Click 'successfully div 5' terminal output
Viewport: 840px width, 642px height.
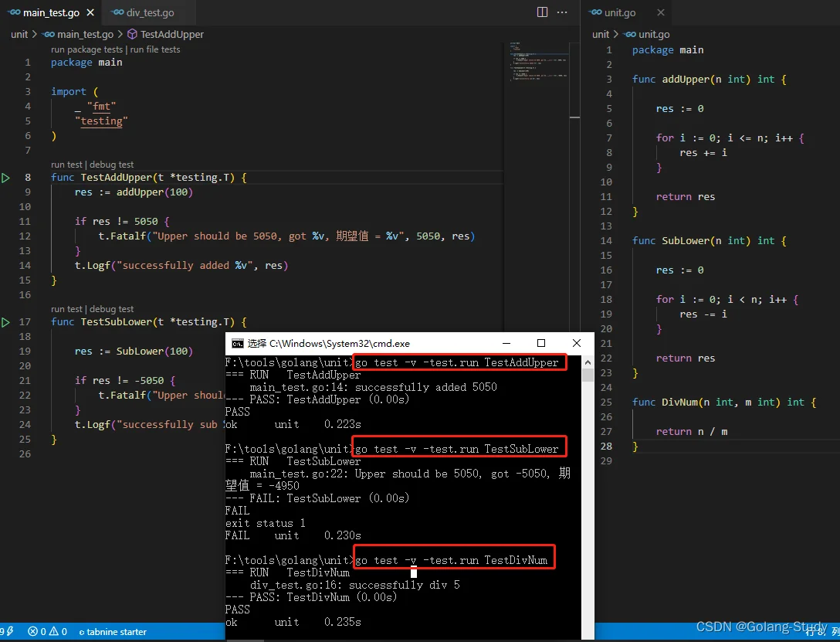pos(405,585)
